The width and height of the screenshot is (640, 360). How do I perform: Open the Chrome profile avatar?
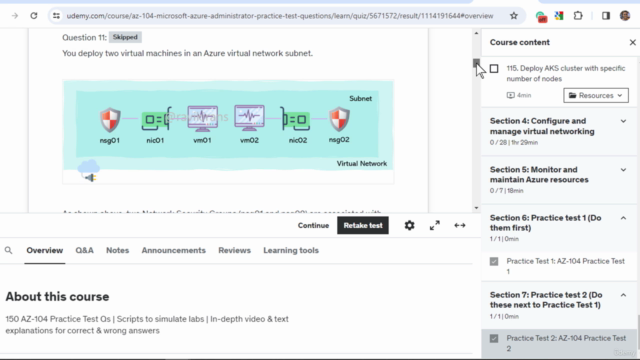pos(625,16)
